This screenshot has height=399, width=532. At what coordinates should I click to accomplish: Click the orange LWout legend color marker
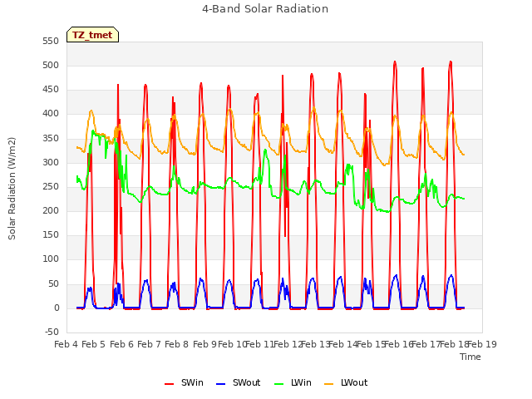point(329,384)
